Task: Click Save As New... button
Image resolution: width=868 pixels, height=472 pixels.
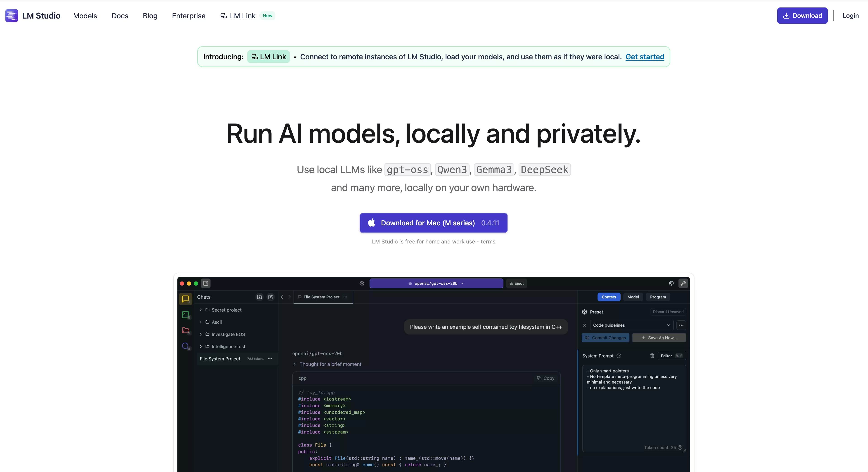Action: pos(659,338)
